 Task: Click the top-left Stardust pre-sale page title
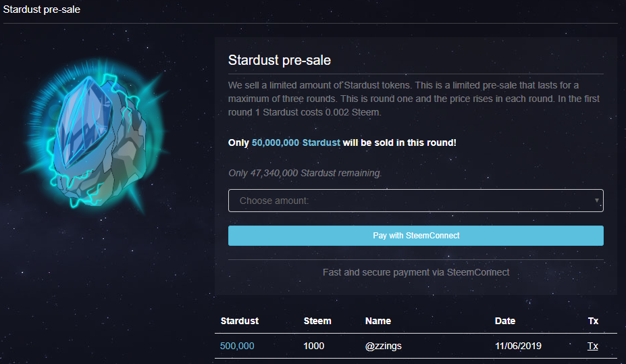(42, 10)
